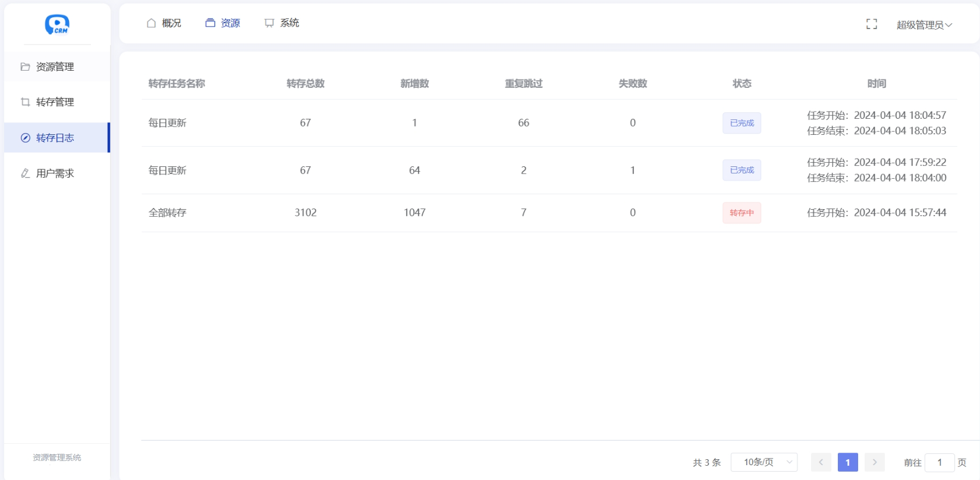Image resolution: width=980 pixels, height=480 pixels.
Task: Open the 转存管理 sidebar menu
Action: coord(55,102)
